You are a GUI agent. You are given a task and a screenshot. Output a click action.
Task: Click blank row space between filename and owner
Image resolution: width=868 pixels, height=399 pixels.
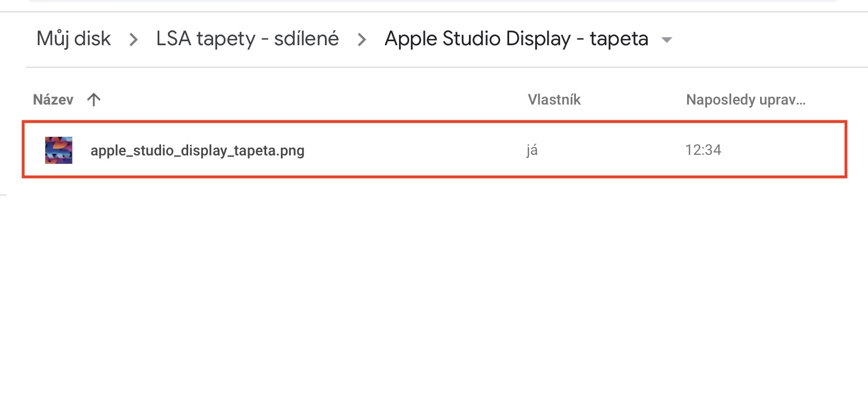413,151
